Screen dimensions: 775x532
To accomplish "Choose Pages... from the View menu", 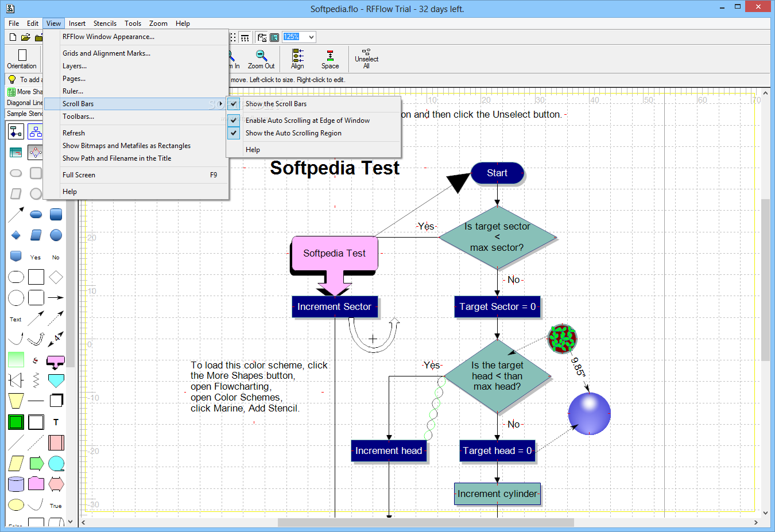I will click(x=136, y=79).
